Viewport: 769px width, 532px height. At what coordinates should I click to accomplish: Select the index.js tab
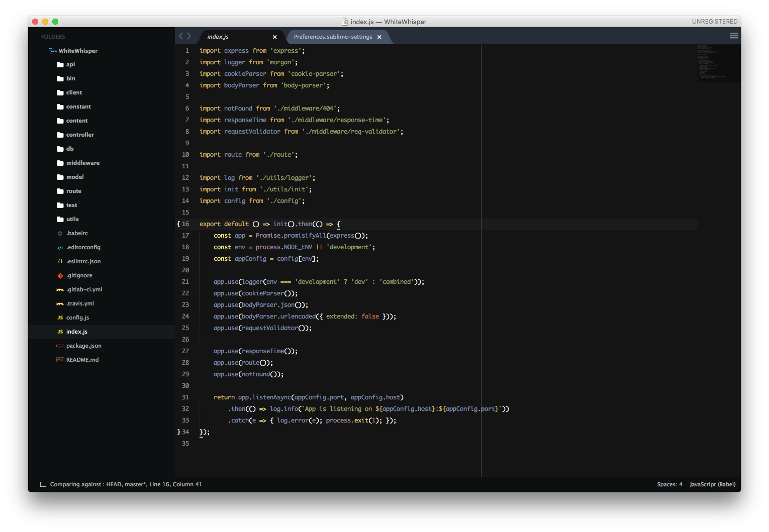pos(218,37)
